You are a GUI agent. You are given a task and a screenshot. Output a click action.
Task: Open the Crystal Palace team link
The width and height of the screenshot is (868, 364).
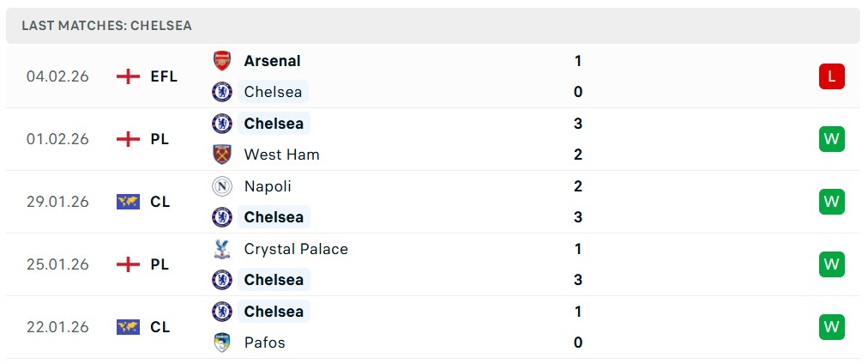(x=296, y=249)
